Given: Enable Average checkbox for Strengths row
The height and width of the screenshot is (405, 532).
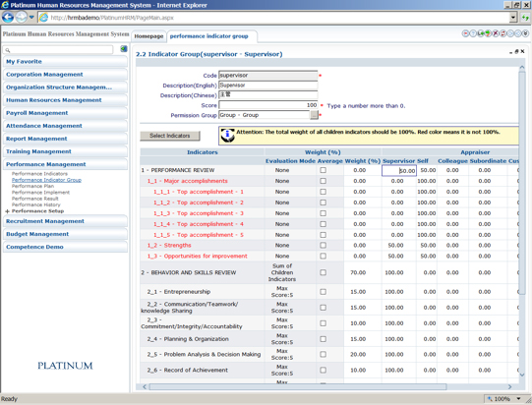Looking at the screenshot, I should tap(323, 245).
